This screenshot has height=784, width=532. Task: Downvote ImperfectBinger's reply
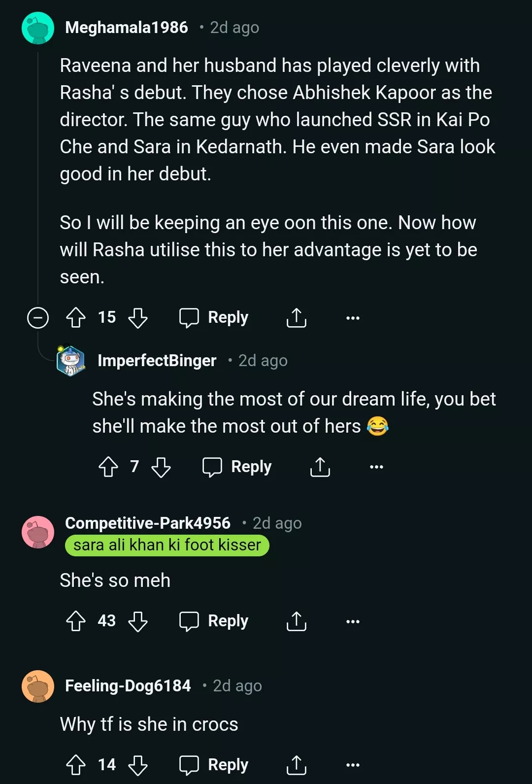(x=161, y=467)
